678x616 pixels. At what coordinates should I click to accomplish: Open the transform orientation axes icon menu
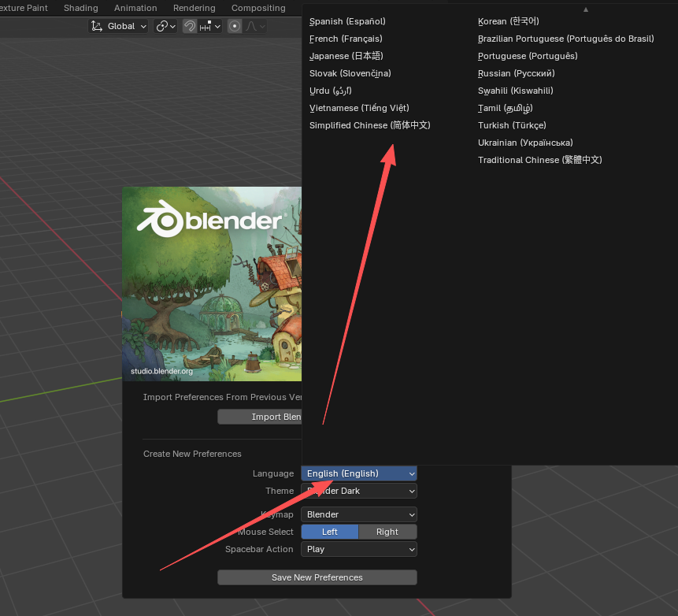96,26
